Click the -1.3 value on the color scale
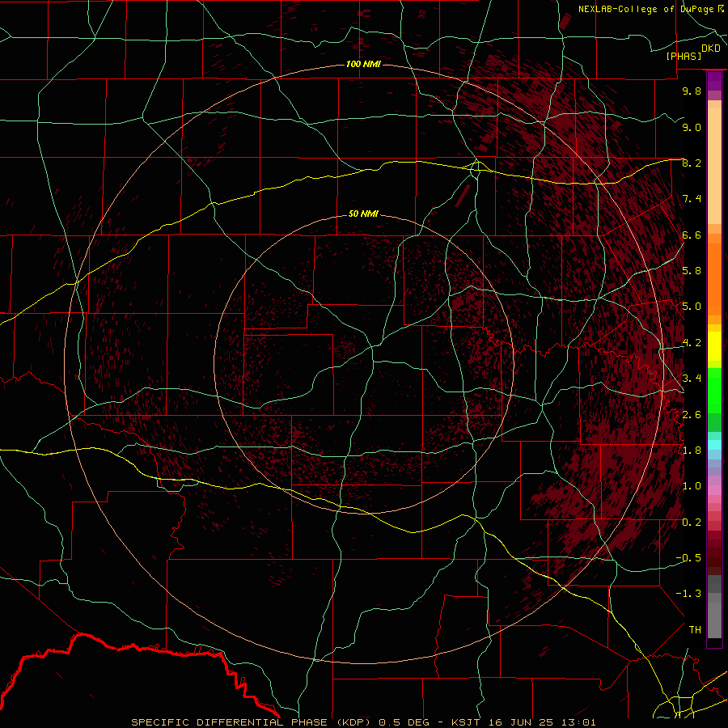The height and width of the screenshot is (728, 728). point(689,594)
